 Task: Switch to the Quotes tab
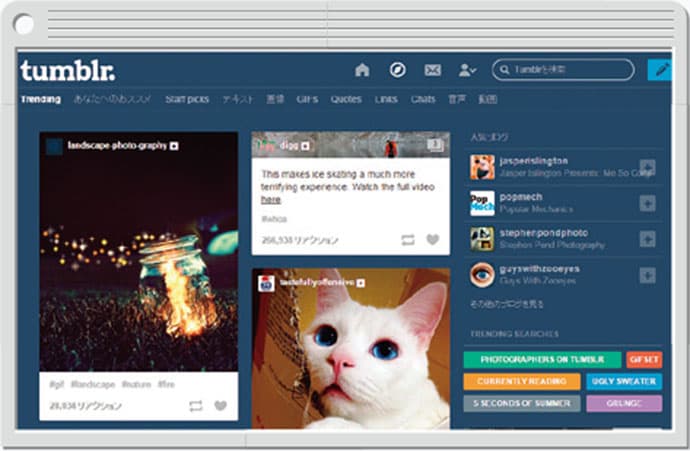(346, 99)
